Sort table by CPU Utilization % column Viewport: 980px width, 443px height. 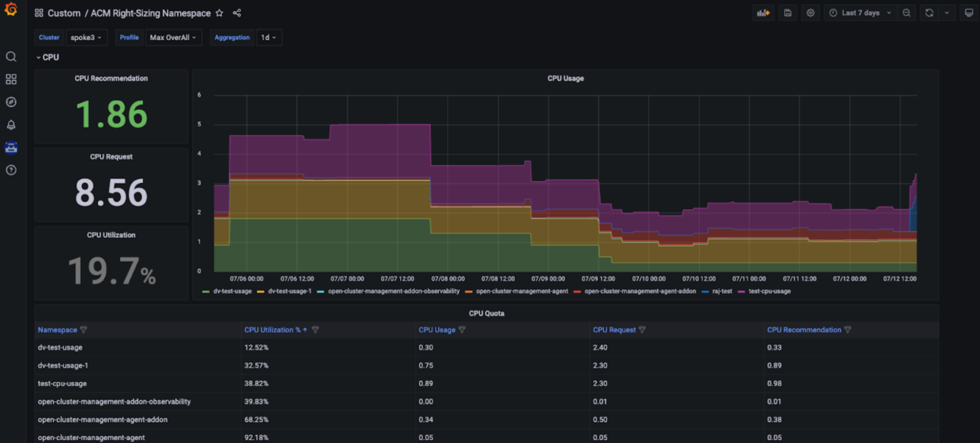272,330
